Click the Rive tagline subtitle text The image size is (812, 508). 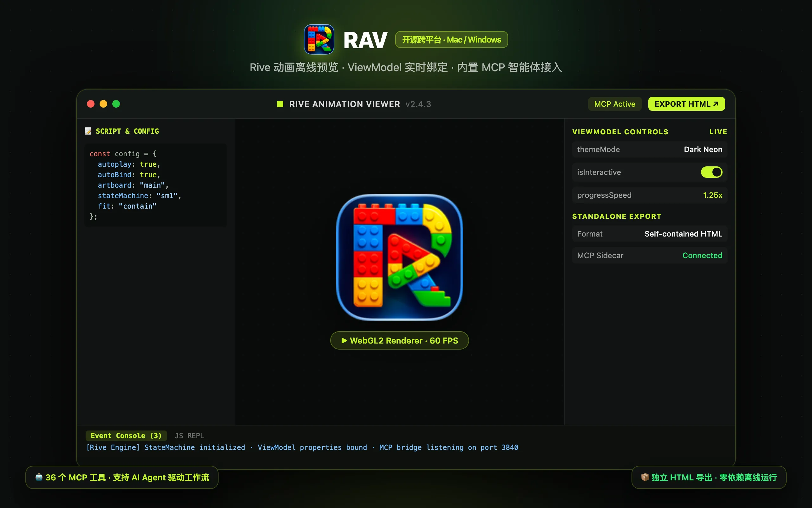(406, 68)
